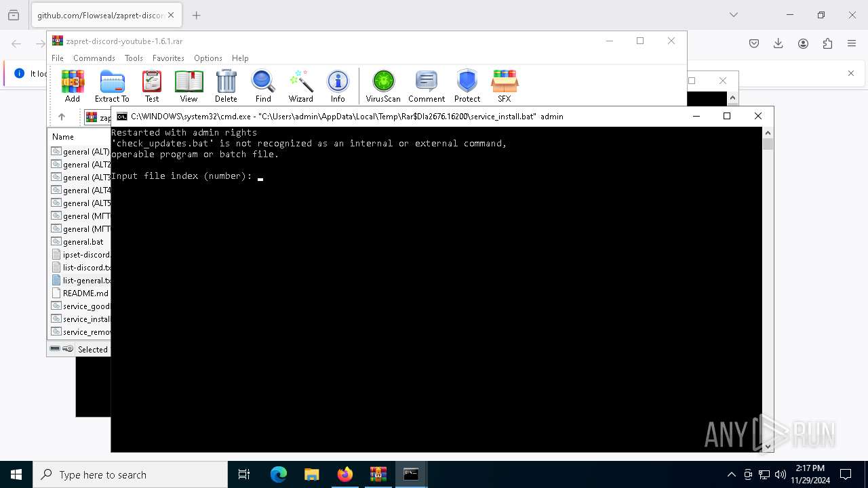The image size is (868, 488).
Task: Click browser back arrow
Action: 16,43
